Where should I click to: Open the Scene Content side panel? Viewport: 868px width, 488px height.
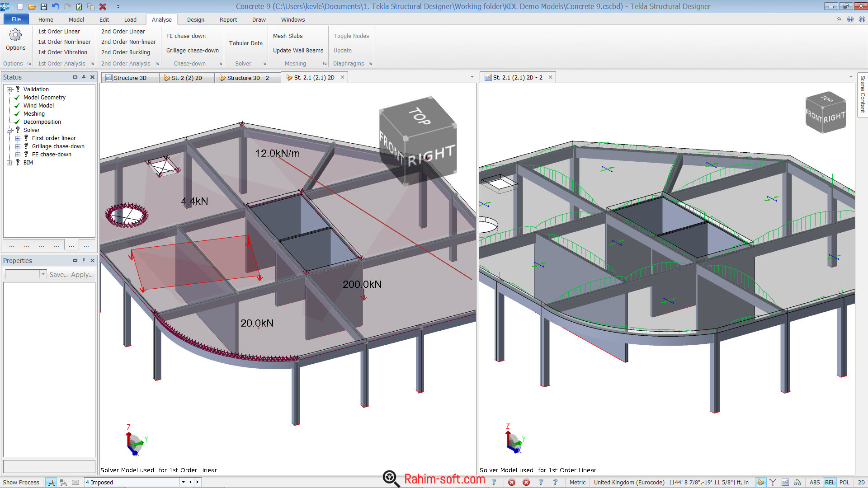[x=863, y=94]
